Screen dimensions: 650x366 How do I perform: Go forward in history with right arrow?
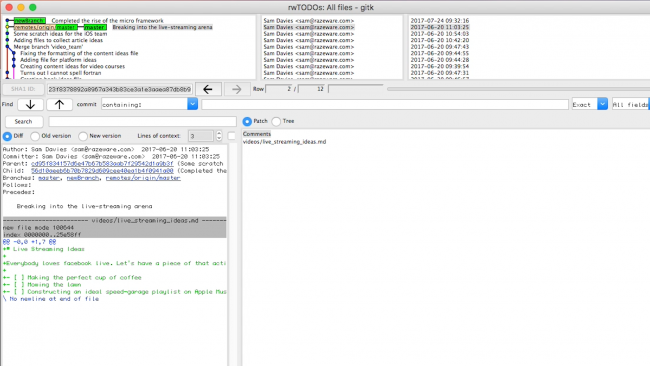[237, 89]
